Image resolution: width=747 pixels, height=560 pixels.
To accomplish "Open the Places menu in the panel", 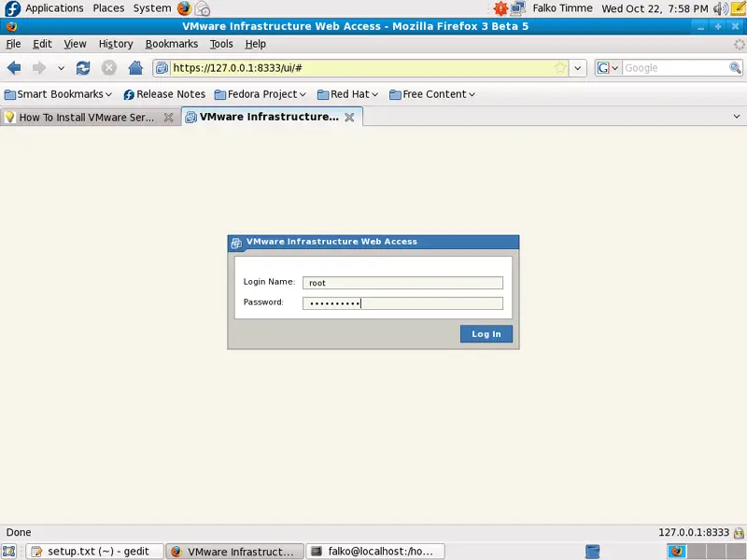I will coord(108,8).
